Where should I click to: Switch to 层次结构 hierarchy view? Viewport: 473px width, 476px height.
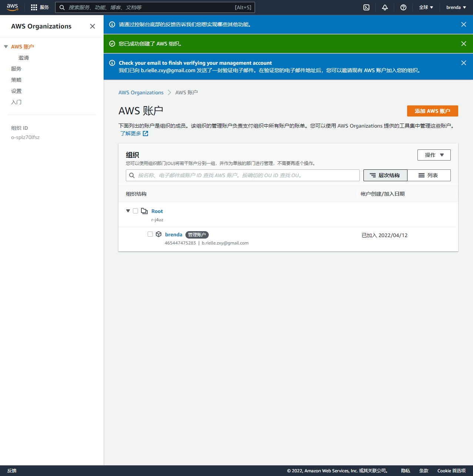click(385, 175)
